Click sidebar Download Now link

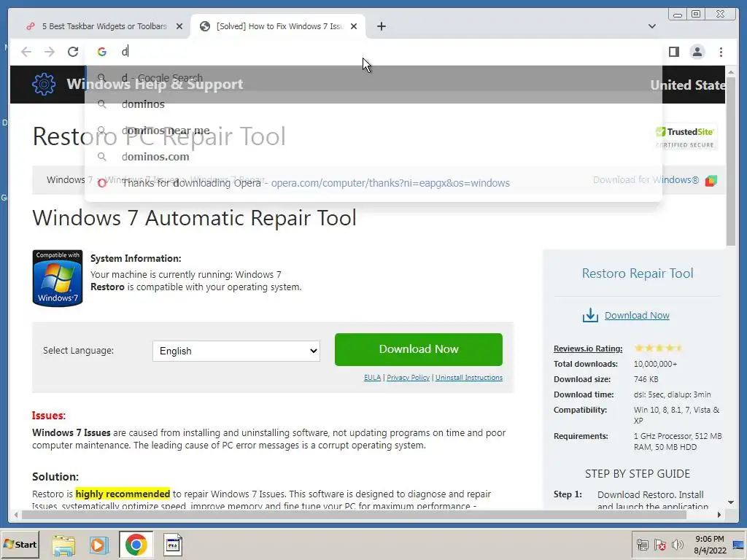tap(637, 315)
